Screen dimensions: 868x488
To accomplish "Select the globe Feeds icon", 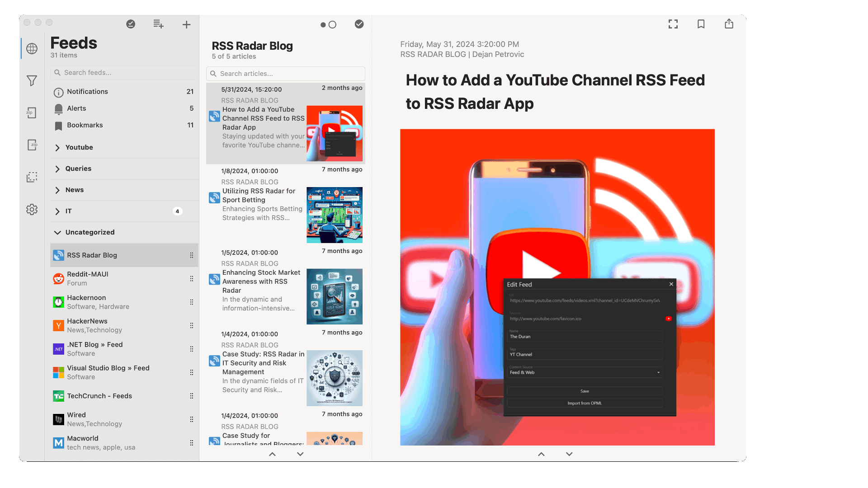I will [32, 48].
